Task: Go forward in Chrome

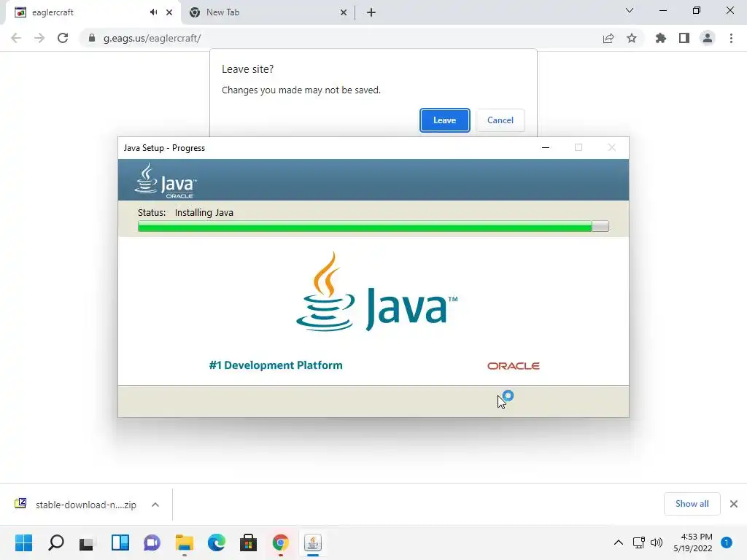Action: [x=39, y=38]
